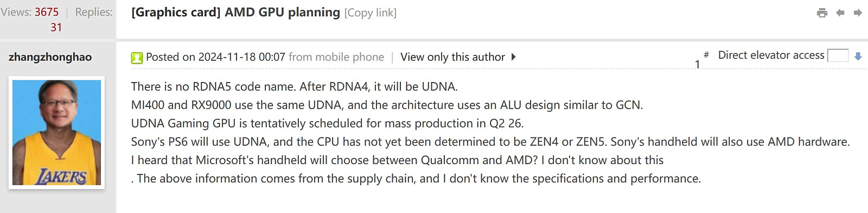Focus the Direct elevator access input box
This screenshot has height=213, width=868.
point(838,55)
